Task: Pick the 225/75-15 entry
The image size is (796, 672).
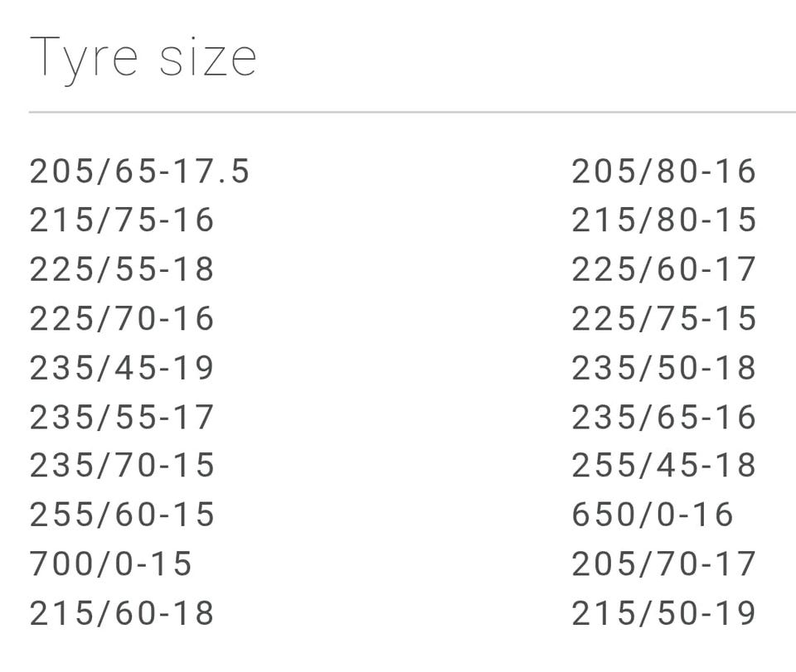Action: pyautogui.click(x=663, y=318)
